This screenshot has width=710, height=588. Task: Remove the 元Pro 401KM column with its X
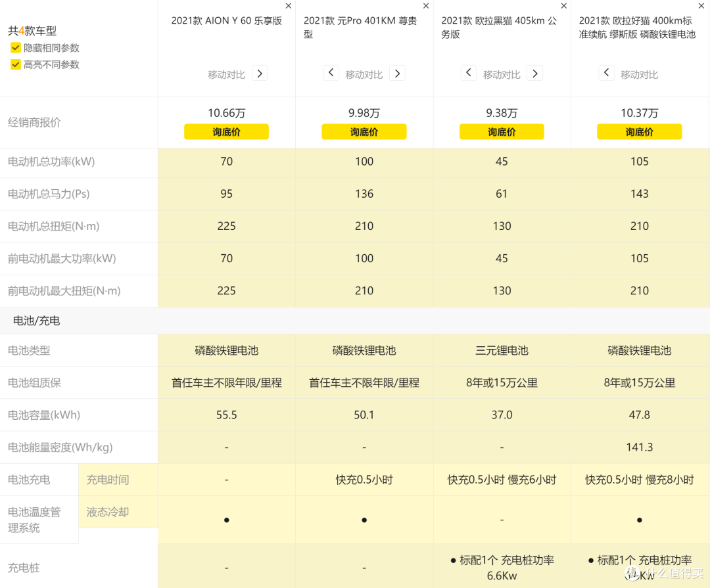[x=425, y=6]
